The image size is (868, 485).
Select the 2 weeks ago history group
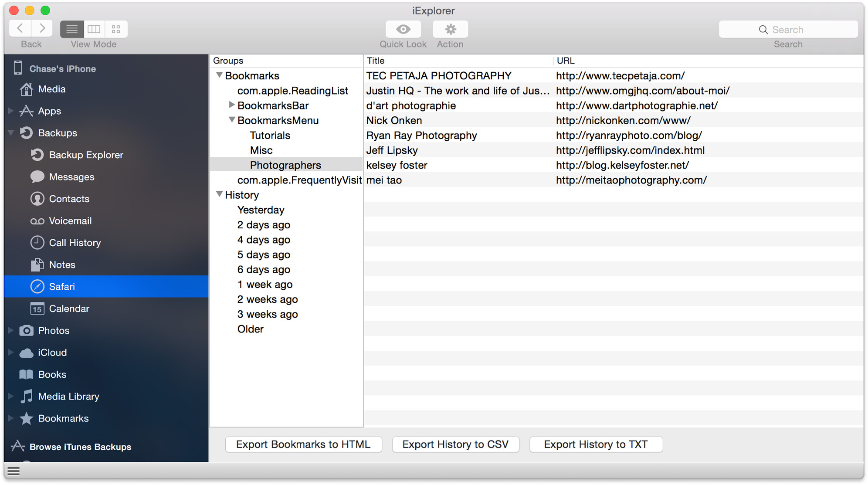coord(267,299)
